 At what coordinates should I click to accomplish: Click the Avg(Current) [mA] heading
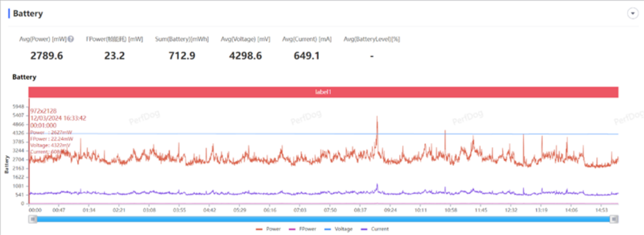(307, 39)
